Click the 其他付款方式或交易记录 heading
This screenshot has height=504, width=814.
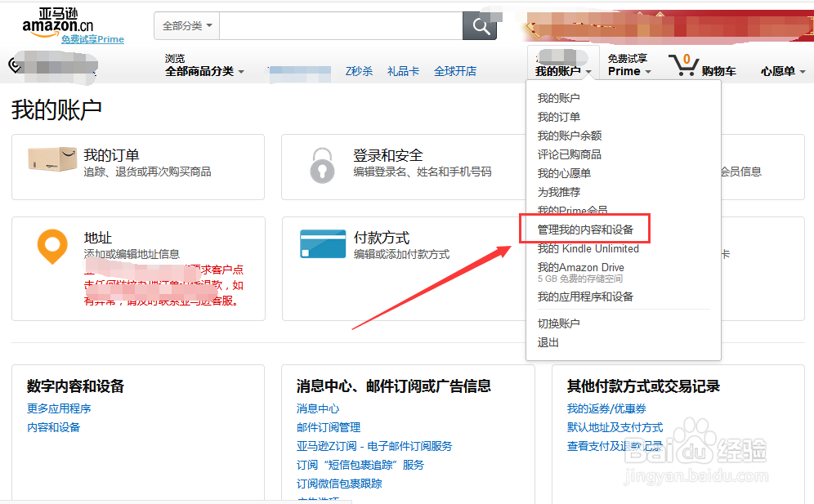pyautogui.click(x=643, y=386)
